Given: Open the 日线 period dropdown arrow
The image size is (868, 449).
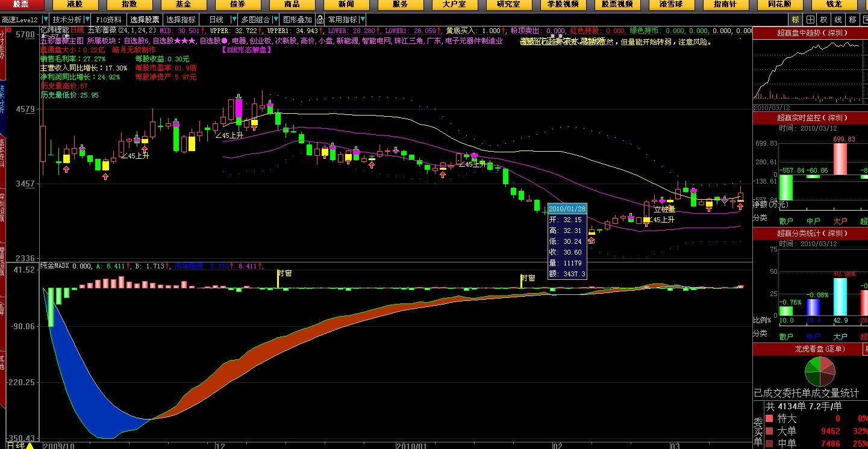Looking at the screenshot, I should pos(234,19).
